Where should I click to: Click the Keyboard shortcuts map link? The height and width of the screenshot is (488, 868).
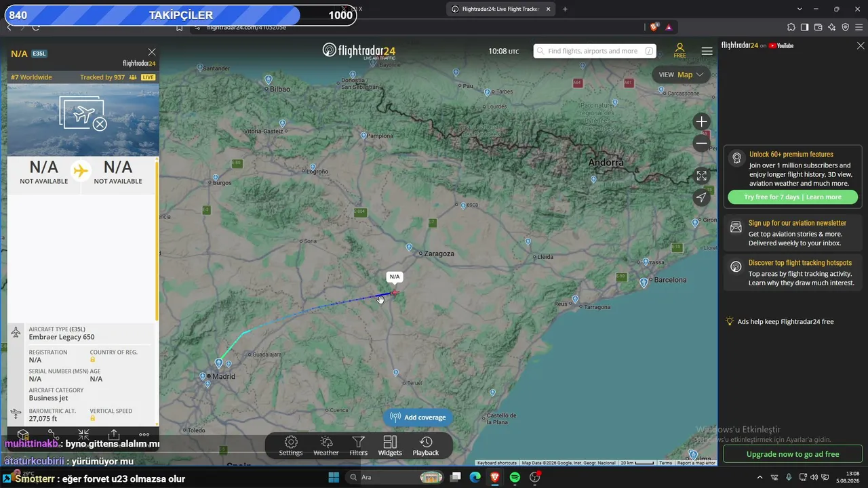point(497,463)
